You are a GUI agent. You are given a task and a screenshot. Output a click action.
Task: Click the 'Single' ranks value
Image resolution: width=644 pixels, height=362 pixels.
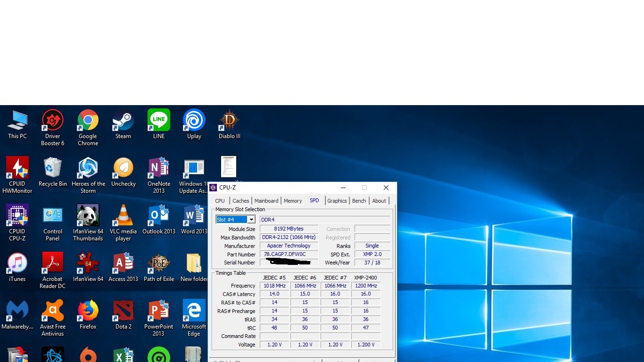(x=372, y=246)
